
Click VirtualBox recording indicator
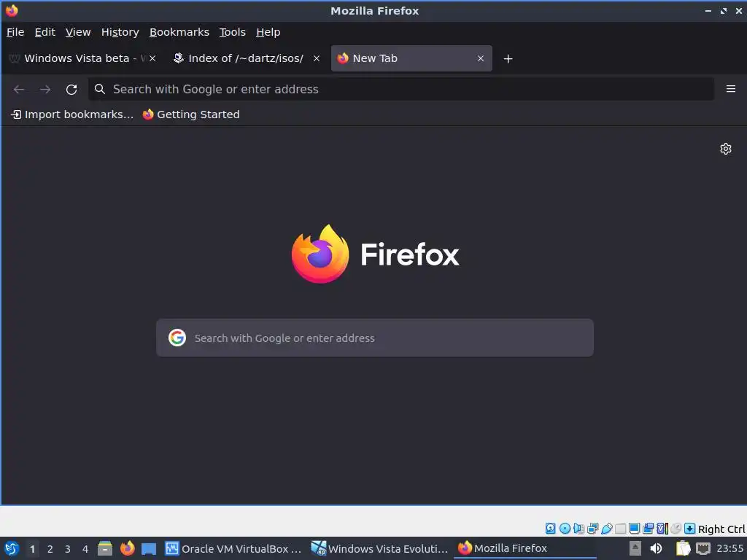click(648, 528)
